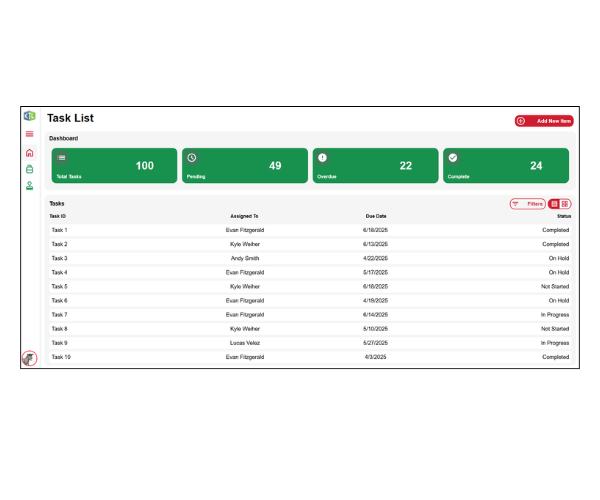Open the Complete 24 card
600x500 pixels.
point(506,166)
